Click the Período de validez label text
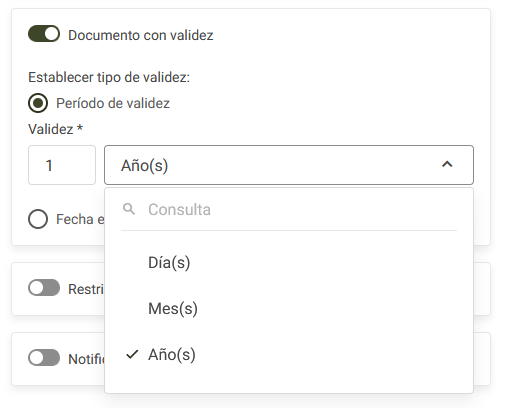Viewport: 506px width, 408px height. 113,103
